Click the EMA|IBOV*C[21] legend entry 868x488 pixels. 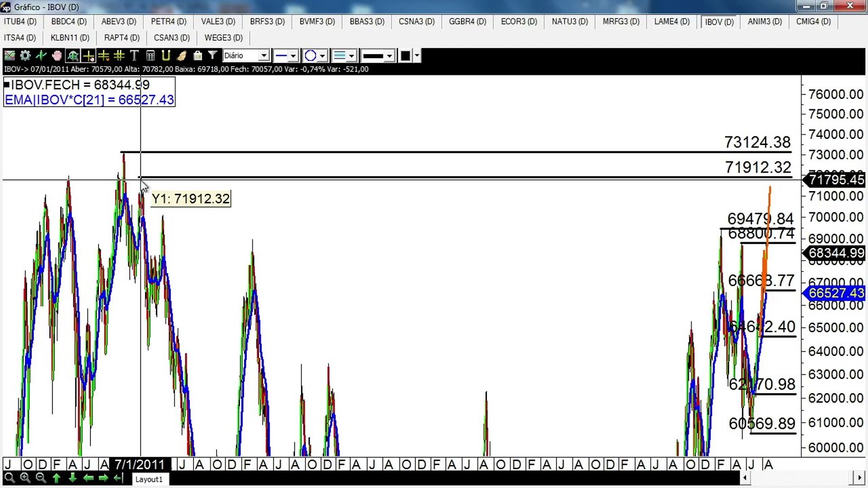89,100
